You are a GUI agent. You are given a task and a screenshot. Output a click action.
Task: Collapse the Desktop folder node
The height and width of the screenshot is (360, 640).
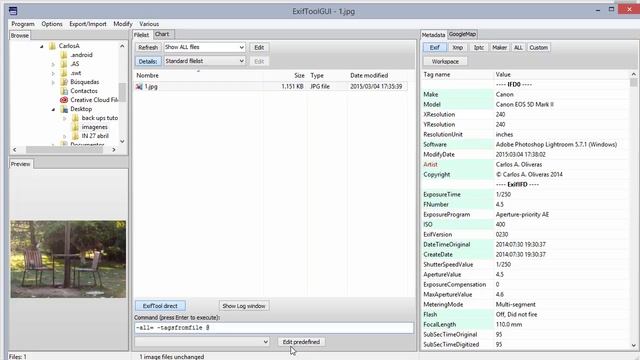(x=53, y=109)
